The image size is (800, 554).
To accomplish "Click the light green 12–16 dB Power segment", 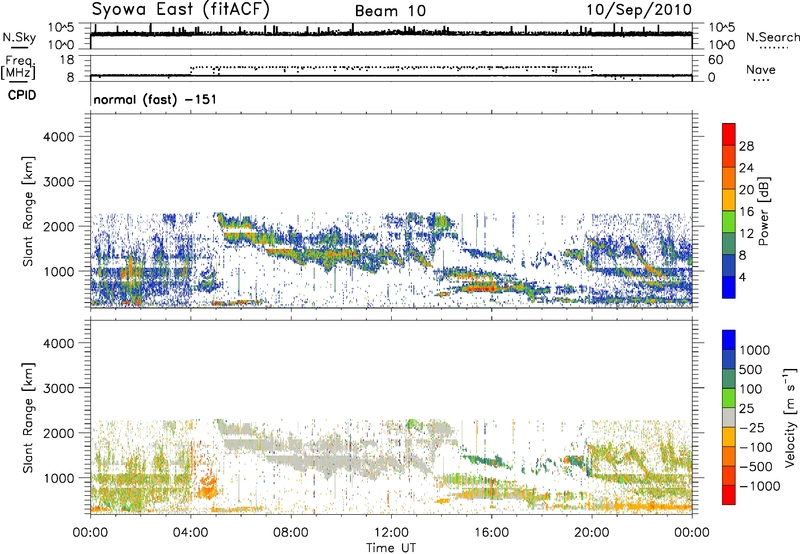I will pyautogui.click(x=729, y=222).
